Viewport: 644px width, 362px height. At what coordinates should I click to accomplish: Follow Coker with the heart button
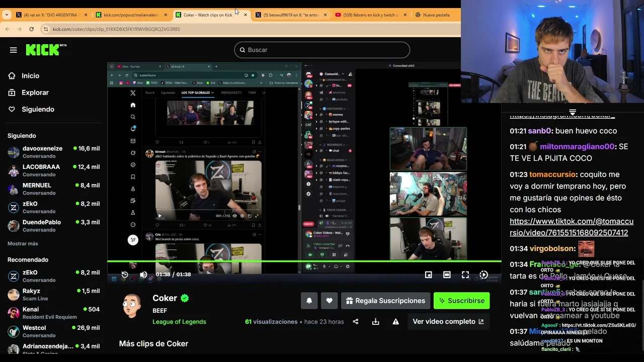coord(329,301)
